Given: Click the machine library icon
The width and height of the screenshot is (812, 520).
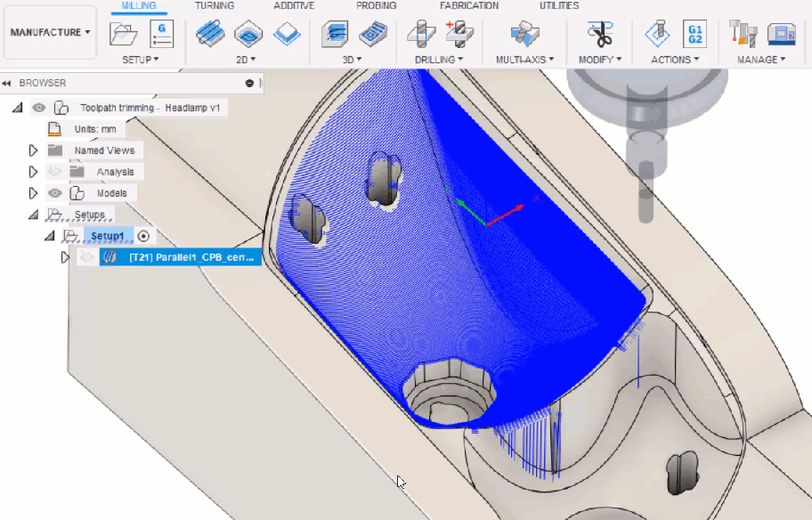Looking at the screenshot, I should click(780, 35).
